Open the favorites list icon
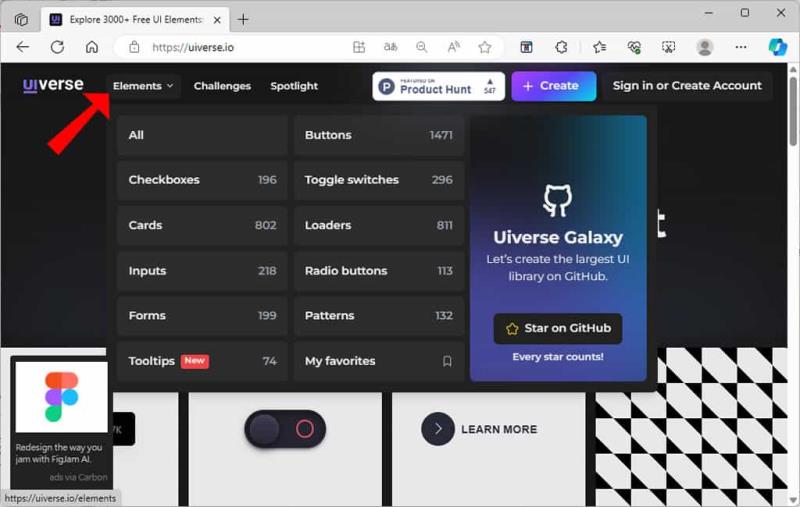800x507 pixels. click(599, 47)
